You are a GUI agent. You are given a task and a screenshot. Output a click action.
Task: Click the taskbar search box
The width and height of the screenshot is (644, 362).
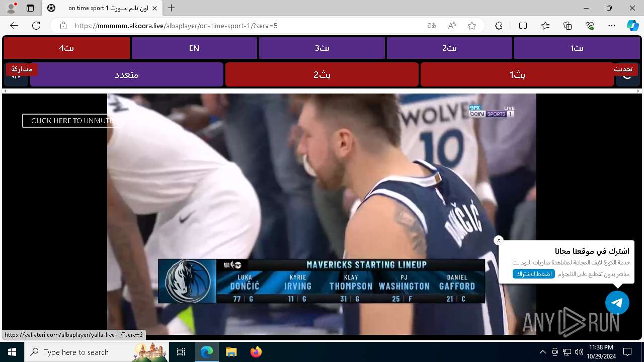pyautogui.click(x=97, y=352)
